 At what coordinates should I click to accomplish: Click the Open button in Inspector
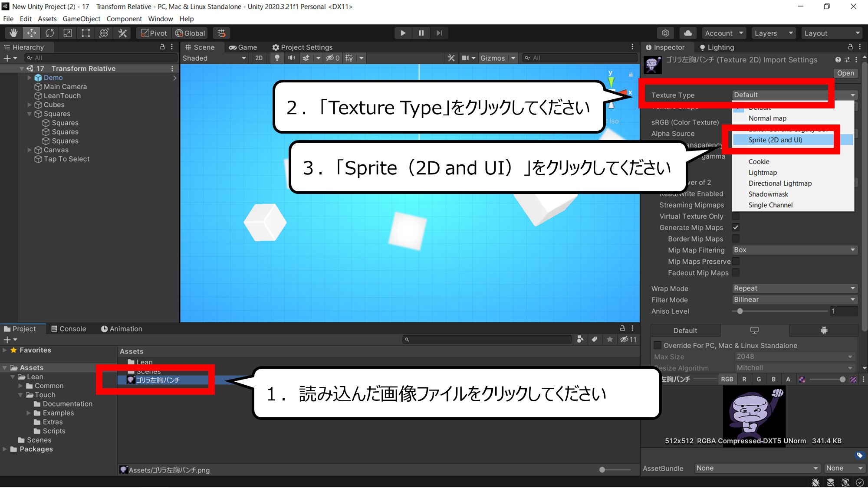coord(845,73)
